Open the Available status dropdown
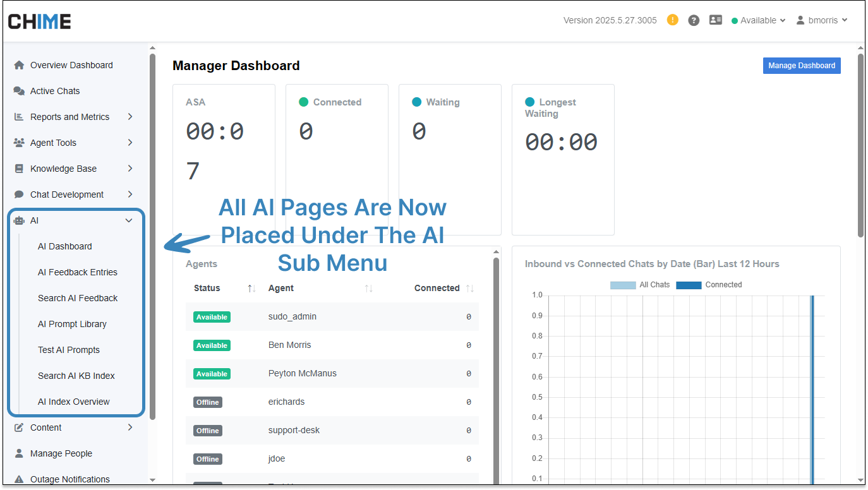The image size is (868, 490). click(x=758, y=20)
